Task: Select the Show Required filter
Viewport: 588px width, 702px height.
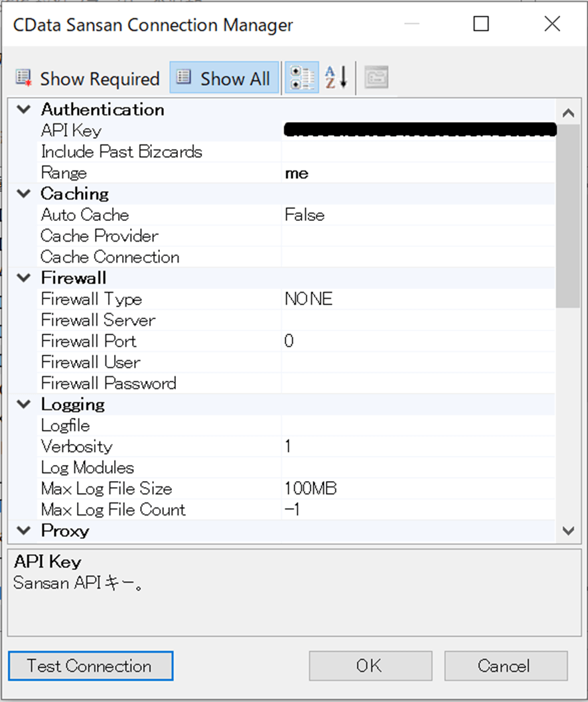Action: [x=88, y=79]
